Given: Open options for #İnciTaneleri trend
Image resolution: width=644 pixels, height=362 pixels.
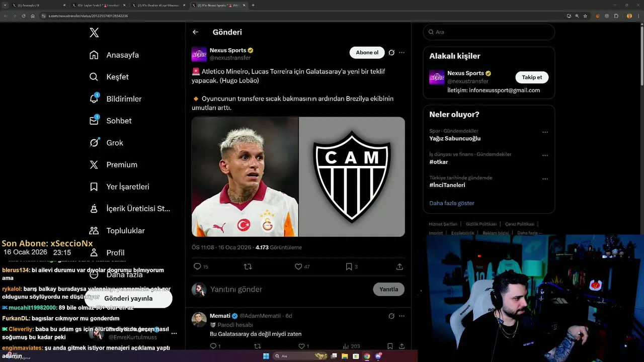Looking at the screenshot, I should (x=545, y=178).
